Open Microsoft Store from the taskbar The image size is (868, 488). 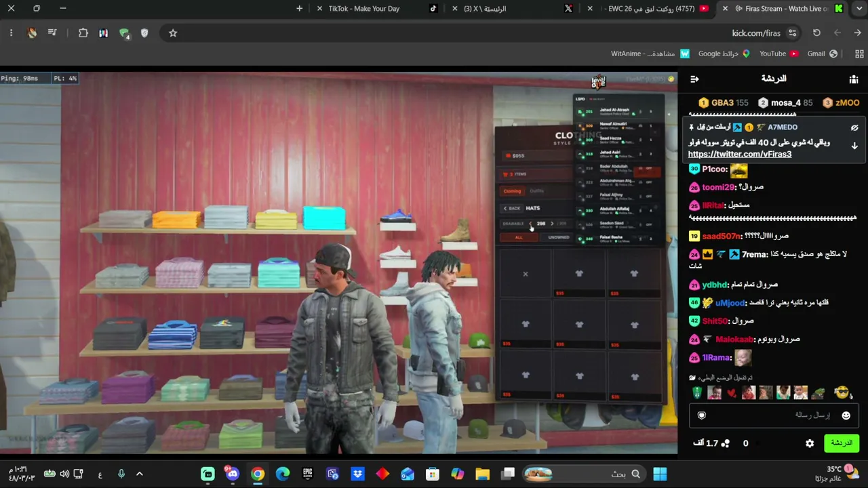433,474
